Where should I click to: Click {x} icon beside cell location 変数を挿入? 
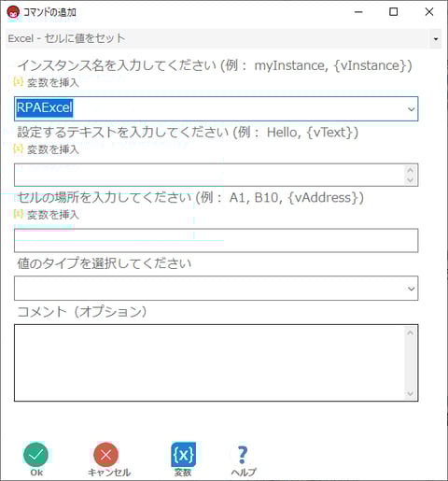coord(19,214)
